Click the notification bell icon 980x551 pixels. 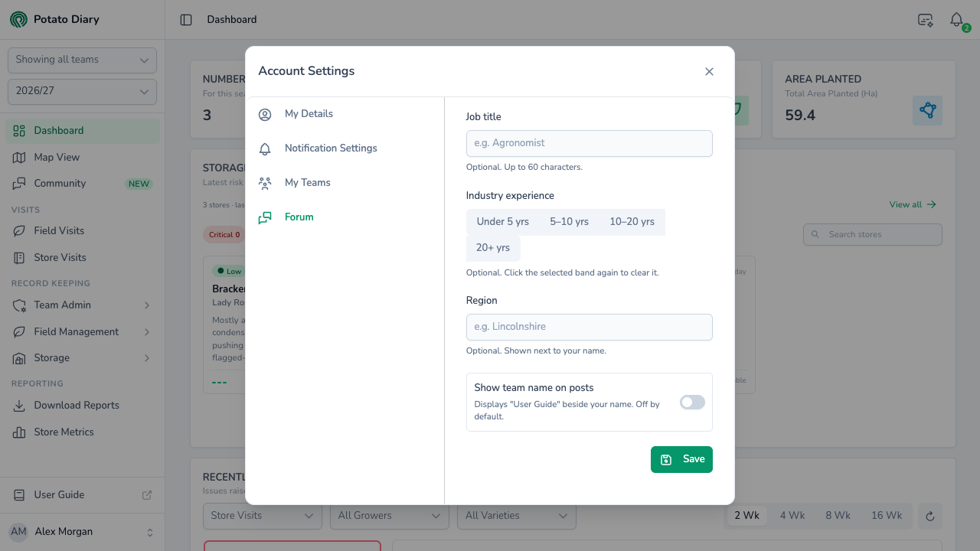point(956,20)
